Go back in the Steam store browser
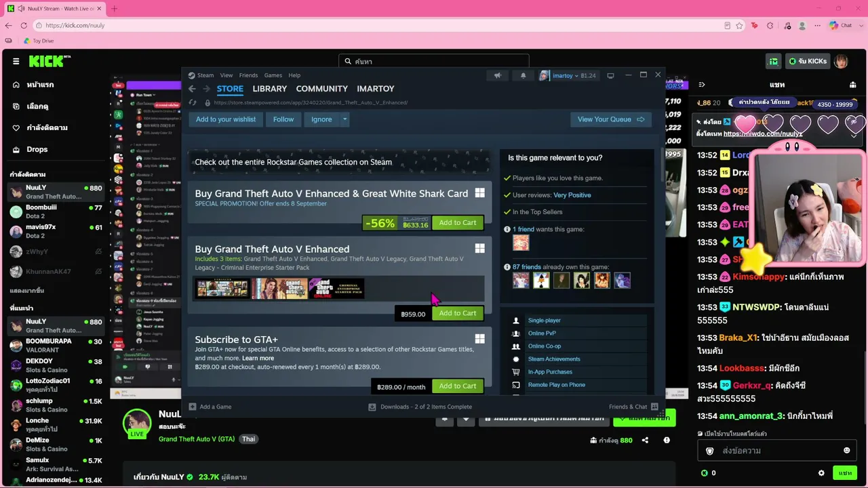The width and height of the screenshot is (868, 488). pyautogui.click(x=192, y=89)
